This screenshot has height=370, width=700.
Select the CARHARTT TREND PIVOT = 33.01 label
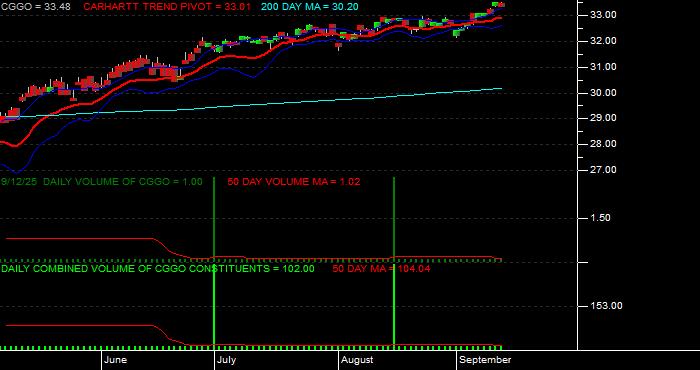pyautogui.click(x=167, y=7)
